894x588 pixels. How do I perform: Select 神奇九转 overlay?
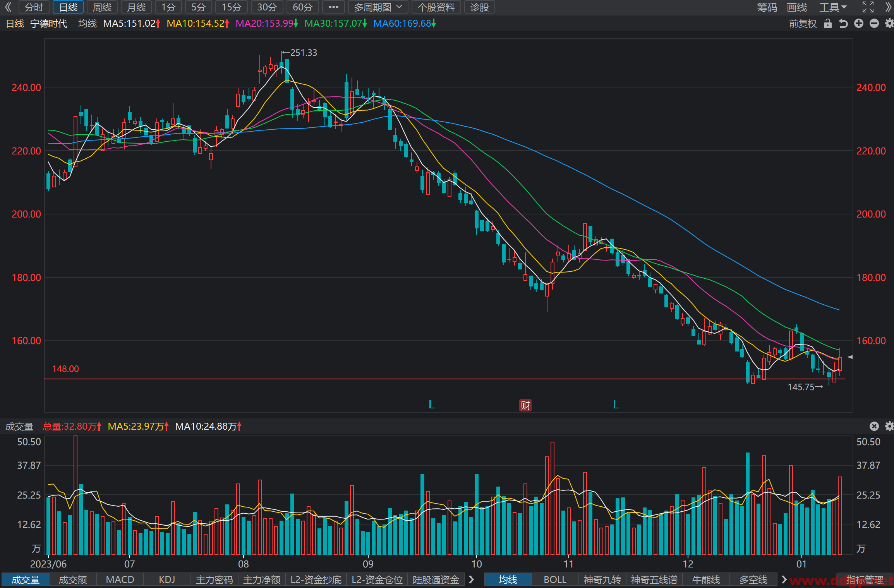pyautogui.click(x=602, y=579)
